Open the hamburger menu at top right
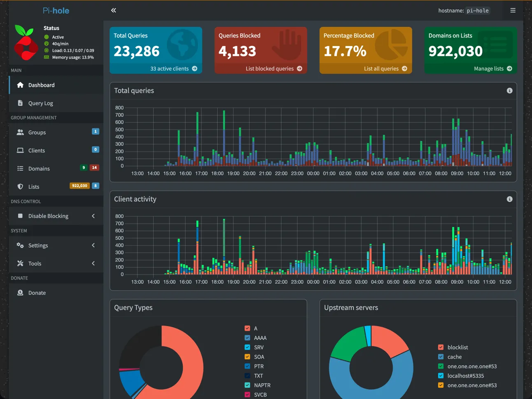 (513, 10)
